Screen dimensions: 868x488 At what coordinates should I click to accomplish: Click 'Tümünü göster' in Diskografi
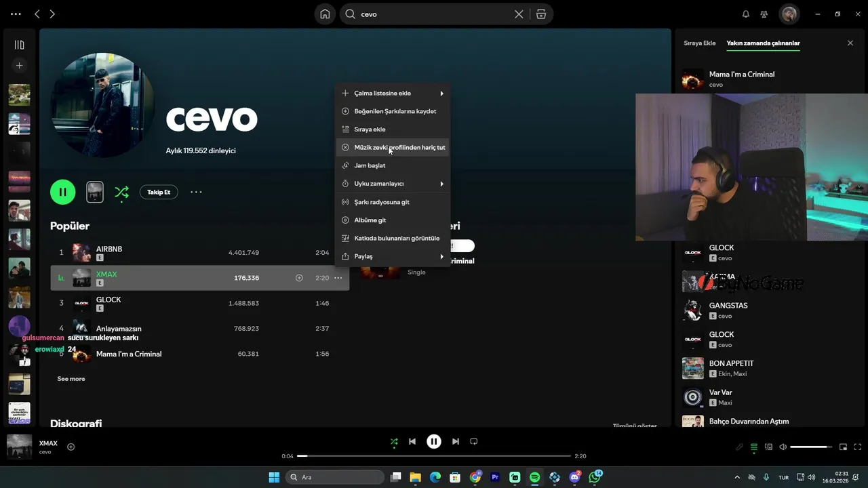[x=635, y=426]
